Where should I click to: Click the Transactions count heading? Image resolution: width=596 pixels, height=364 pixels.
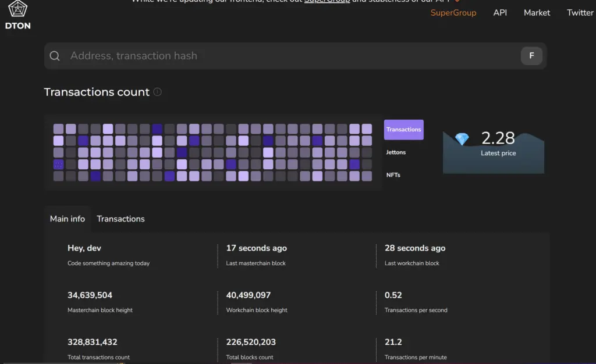pos(97,92)
